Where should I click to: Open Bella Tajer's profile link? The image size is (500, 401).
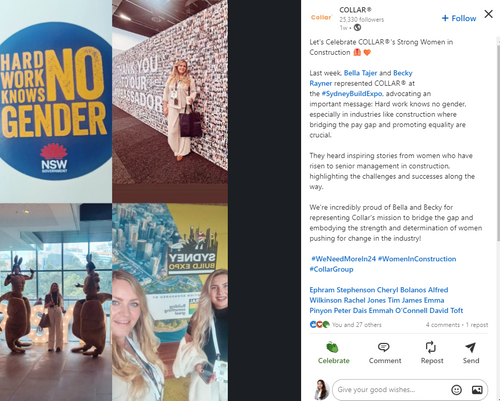click(x=360, y=73)
